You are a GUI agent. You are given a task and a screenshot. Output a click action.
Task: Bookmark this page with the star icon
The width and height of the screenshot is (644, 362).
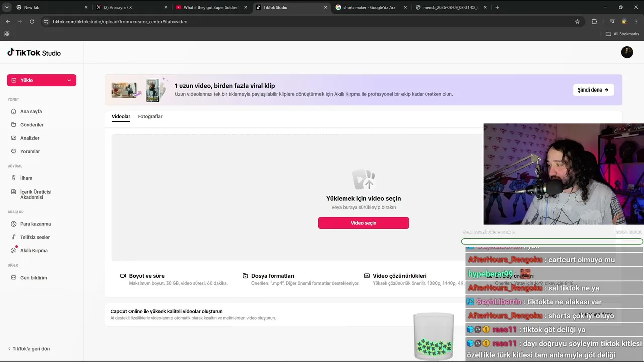click(x=577, y=22)
